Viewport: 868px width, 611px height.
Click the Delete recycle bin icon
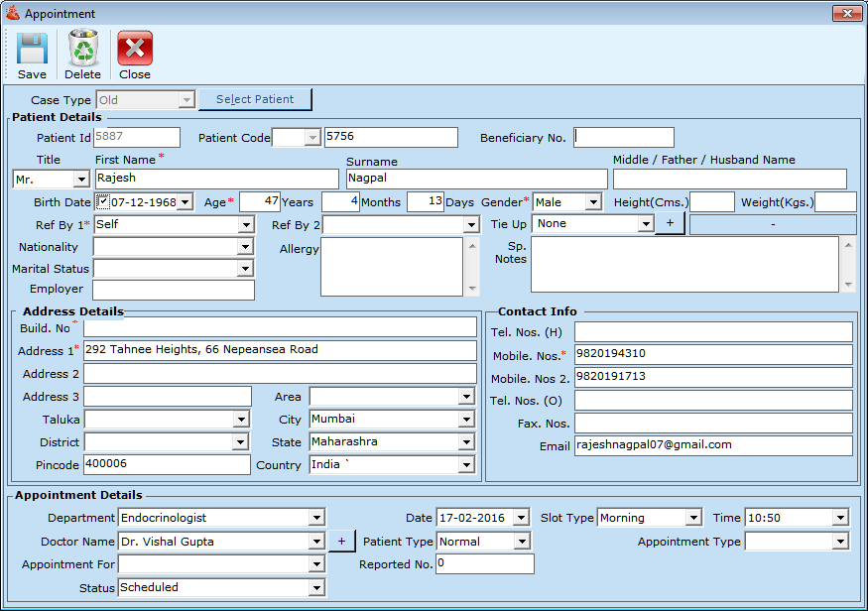click(83, 49)
